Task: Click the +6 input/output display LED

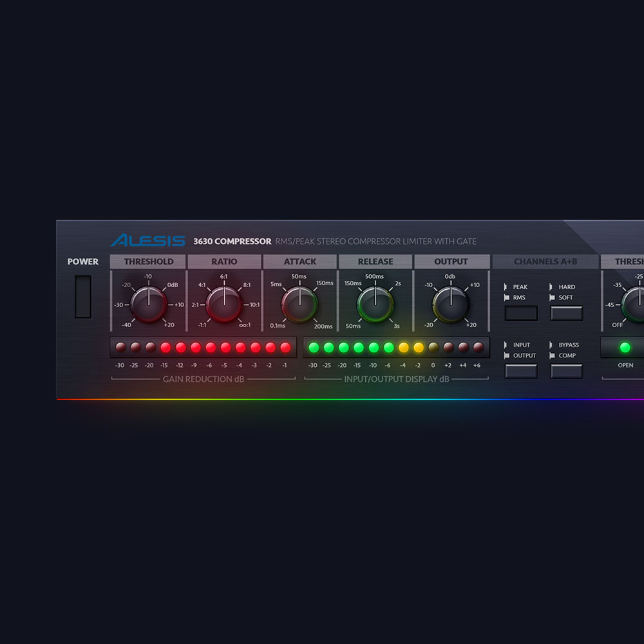Action: pyautogui.click(x=478, y=348)
